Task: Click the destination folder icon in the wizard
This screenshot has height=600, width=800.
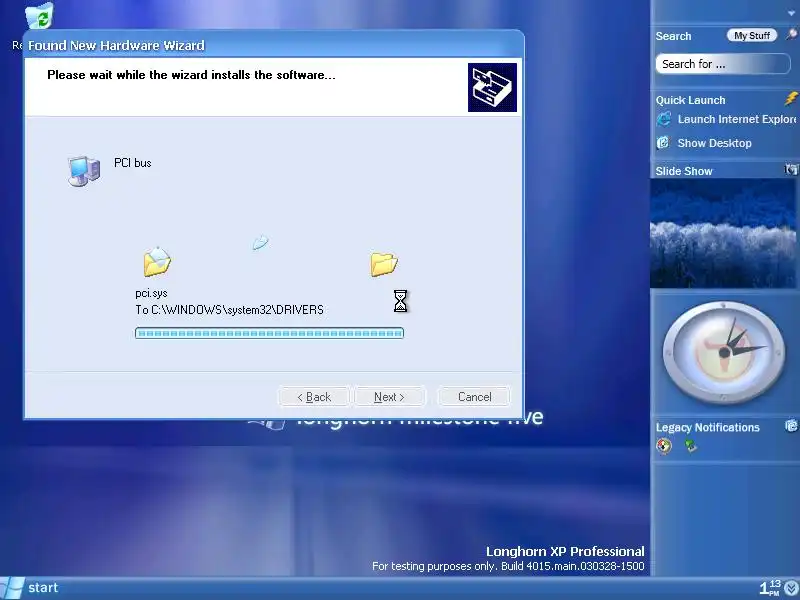Action: [384, 264]
